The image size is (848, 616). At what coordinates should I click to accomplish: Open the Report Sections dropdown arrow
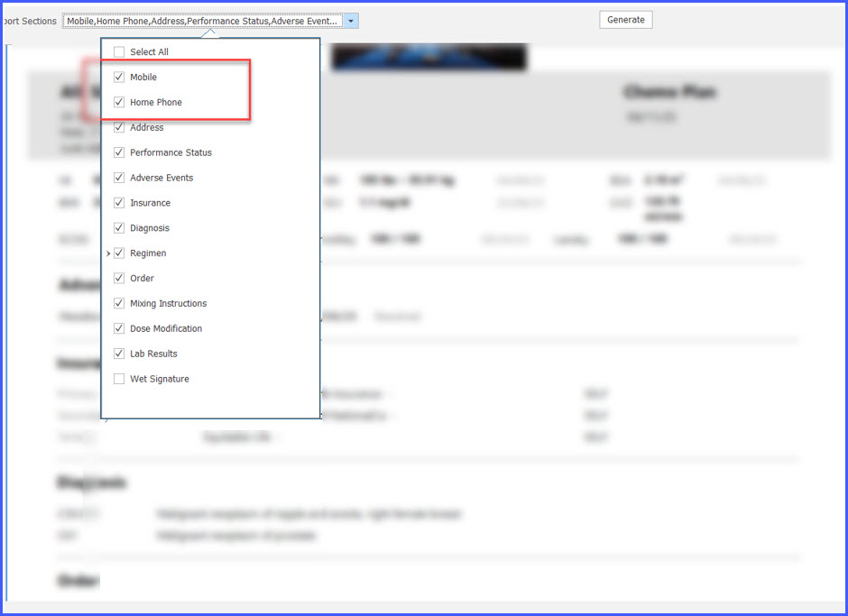(350, 21)
